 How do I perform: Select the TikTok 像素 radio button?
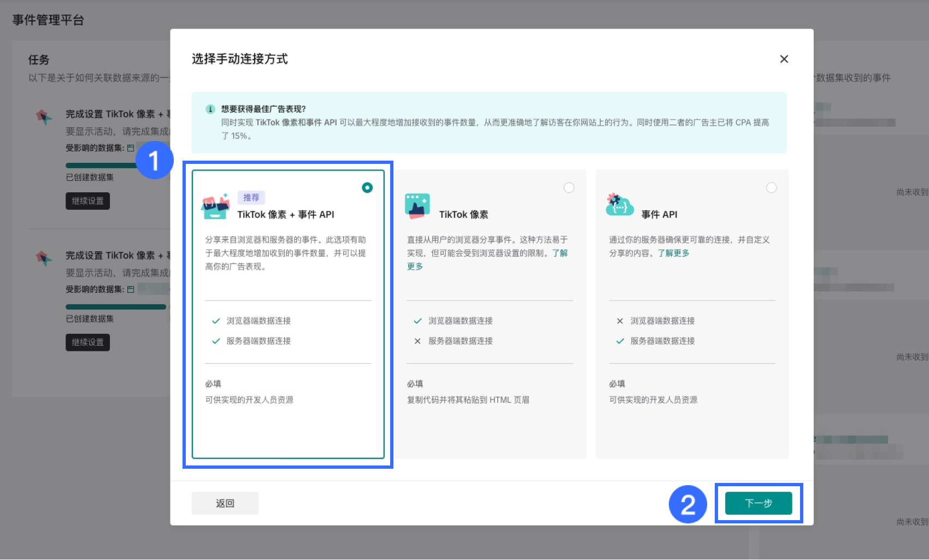click(x=569, y=187)
